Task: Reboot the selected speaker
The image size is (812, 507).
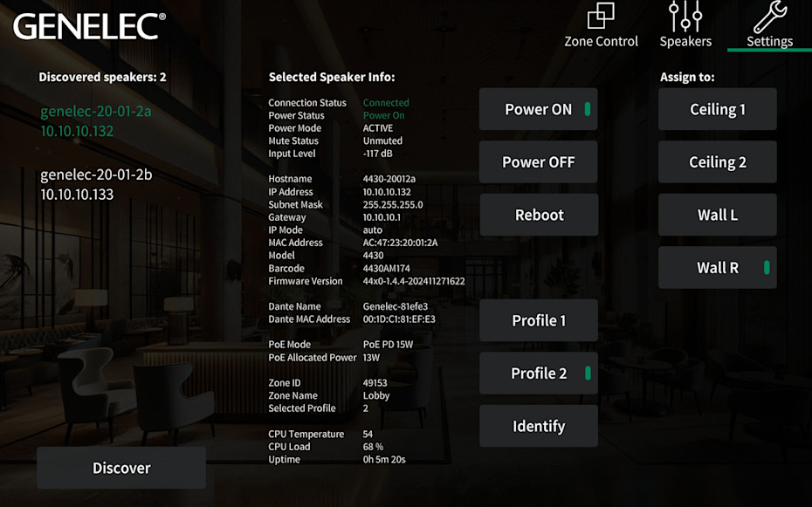Action: 539,215
